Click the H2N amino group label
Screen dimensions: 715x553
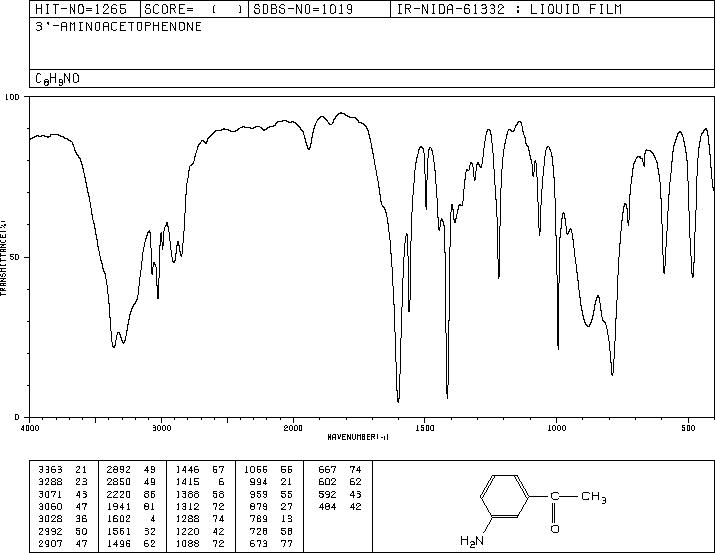coord(471,541)
